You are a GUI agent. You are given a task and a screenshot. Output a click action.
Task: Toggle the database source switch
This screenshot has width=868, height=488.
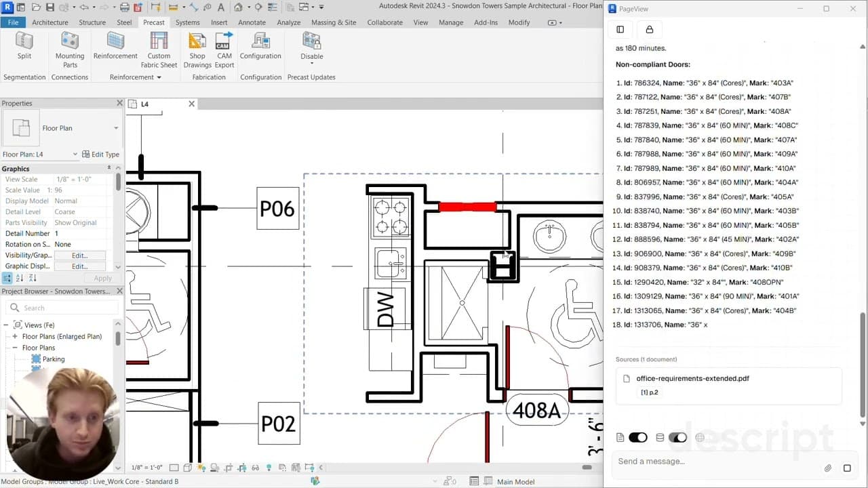click(x=677, y=438)
